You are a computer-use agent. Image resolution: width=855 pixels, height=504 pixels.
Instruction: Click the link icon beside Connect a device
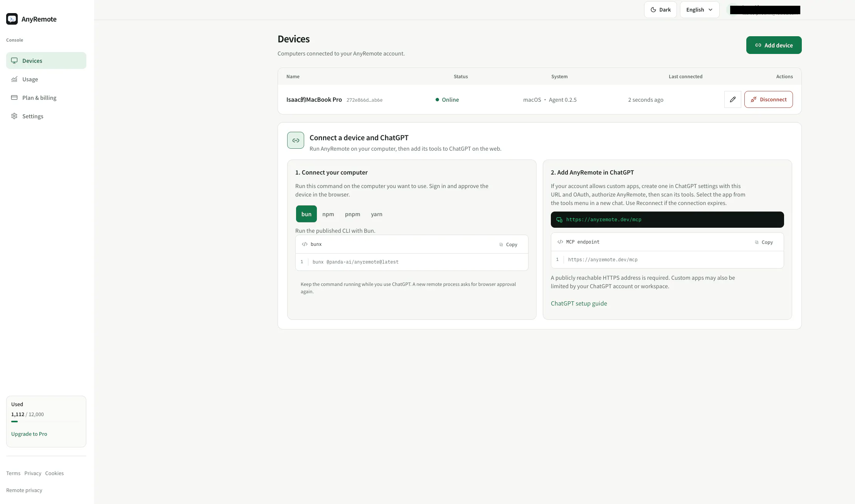296,140
